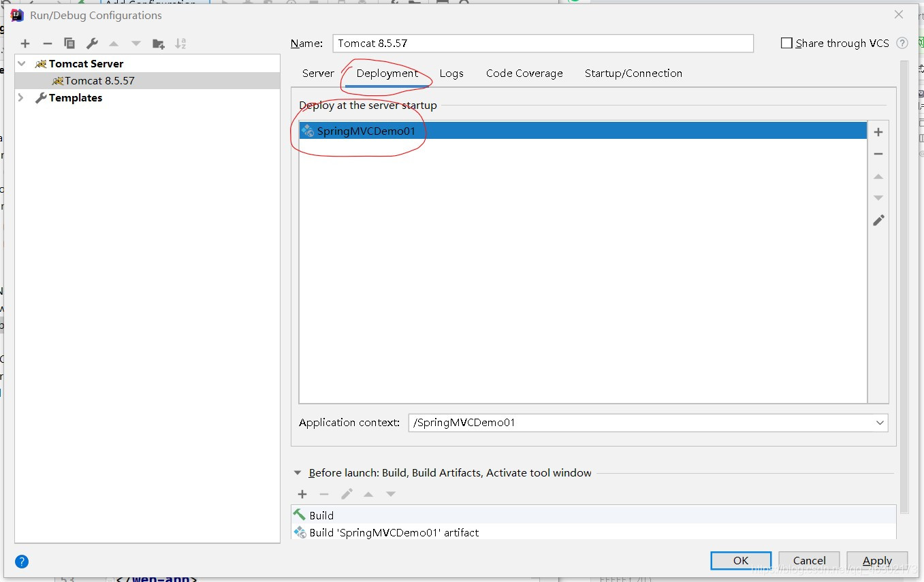Add a new run configuration with the plus icon

click(25, 44)
